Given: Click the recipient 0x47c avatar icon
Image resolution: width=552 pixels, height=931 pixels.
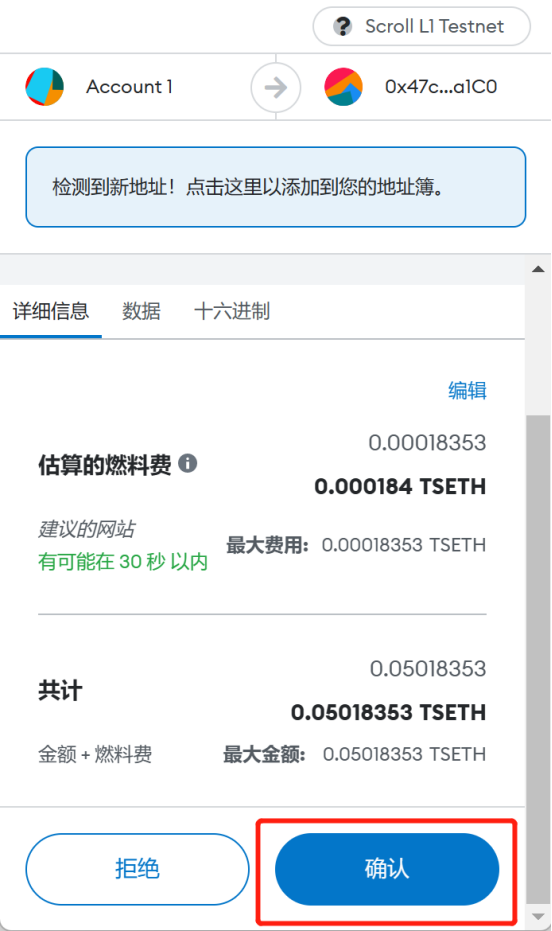Looking at the screenshot, I should (x=343, y=87).
